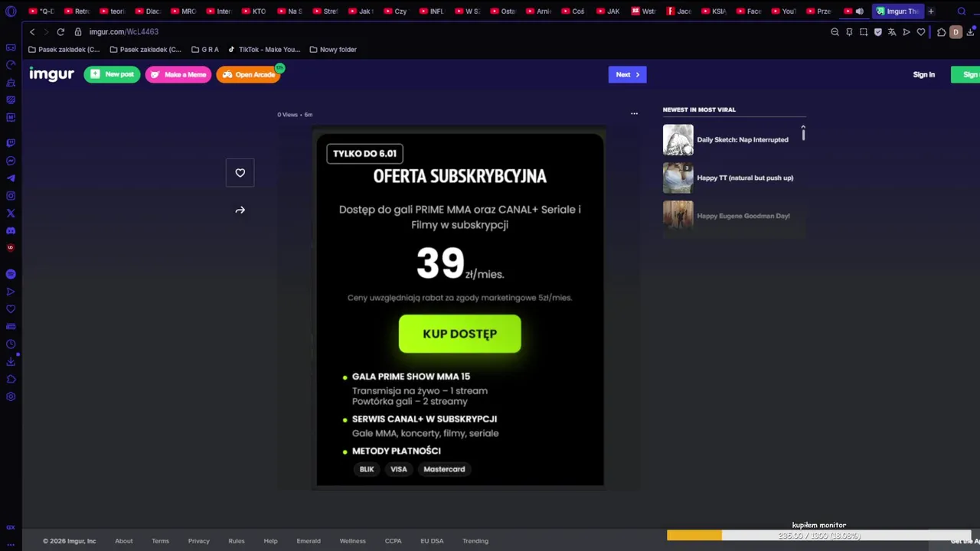This screenshot has width=980, height=551.
Task: Go back to previous page
Action: [x=32, y=32]
